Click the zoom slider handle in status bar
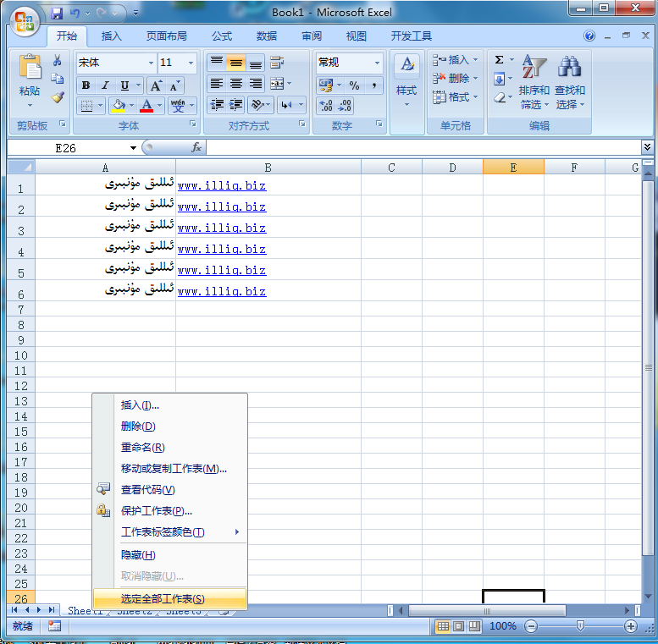The width and height of the screenshot is (658, 644). [580, 626]
